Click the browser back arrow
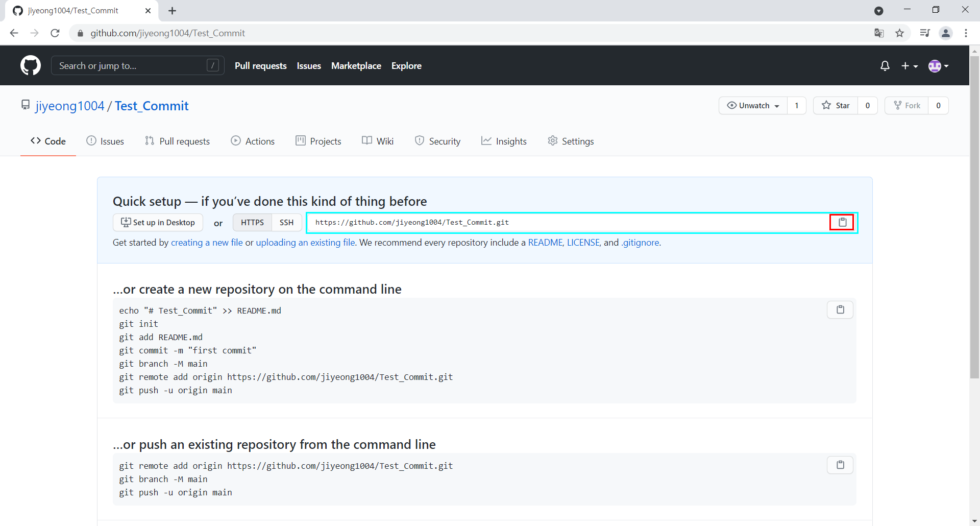This screenshot has width=980, height=526. pyautogui.click(x=14, y=33)
